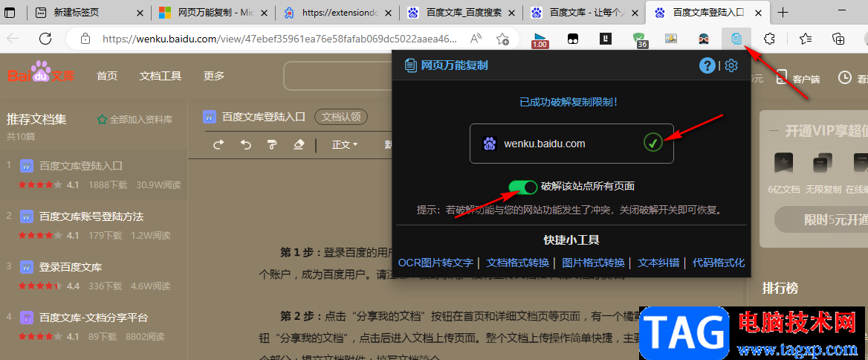Image resolution: width=868 pixels, height=360 pixels.
Task: Select the 共10篇 count text
Action: point(21,136)
